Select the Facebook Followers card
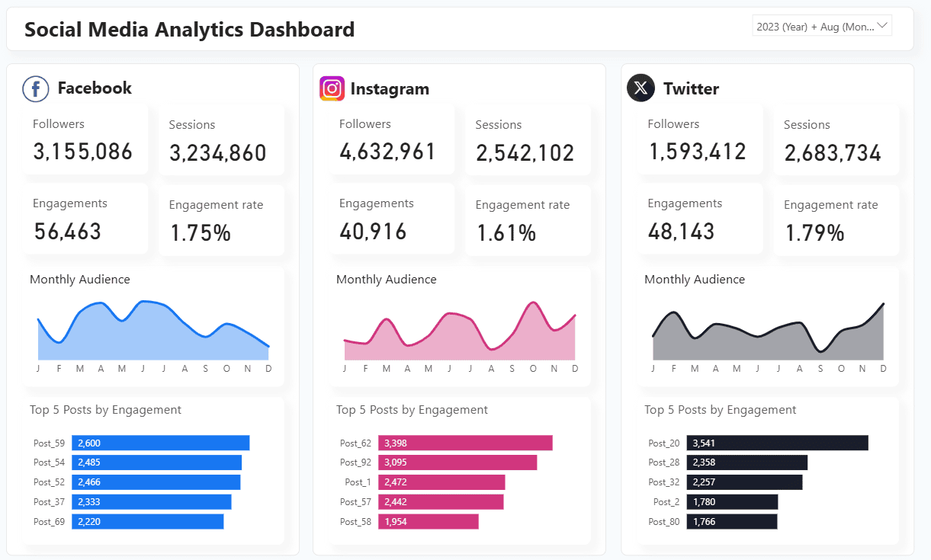931x560 pixels. tap(84, 140)
